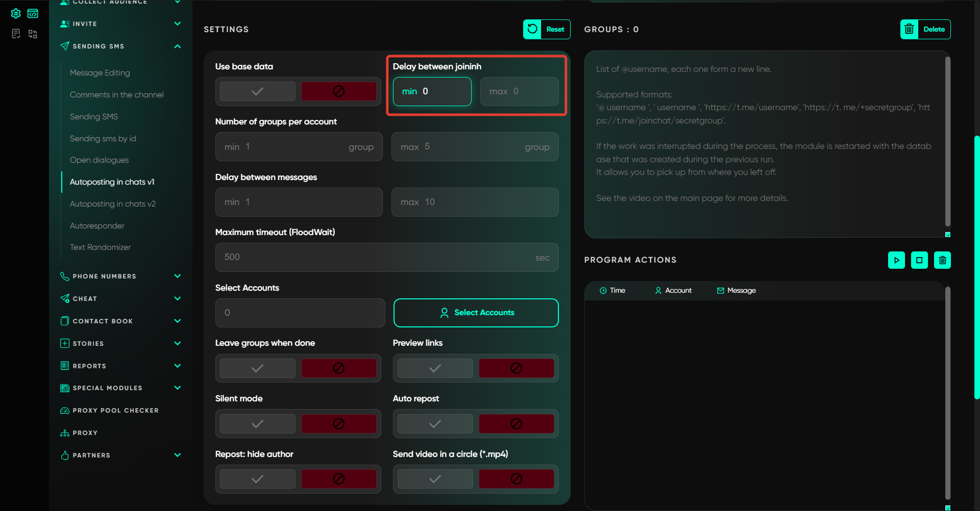Click the QR scan icon top-left
The image size is (980, 511).
click(x=33, y=34)
